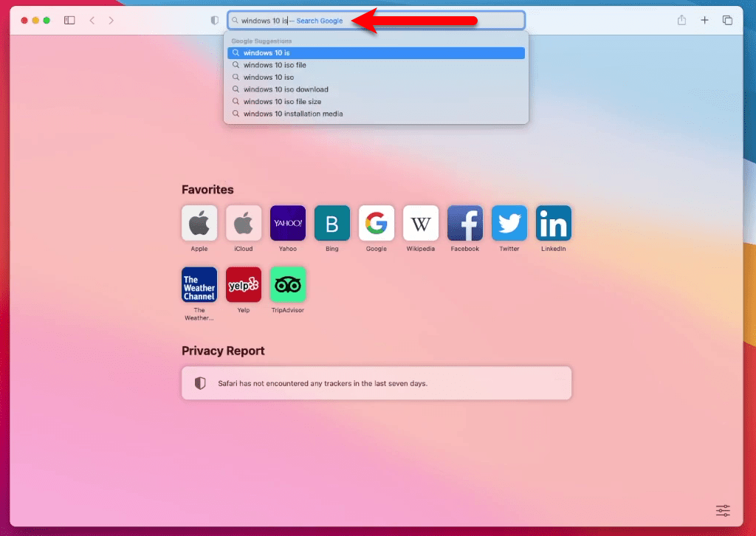This screenshot has height=536, width=756.
Task: Click the Privacy Report heading
Action: point(223,351)
